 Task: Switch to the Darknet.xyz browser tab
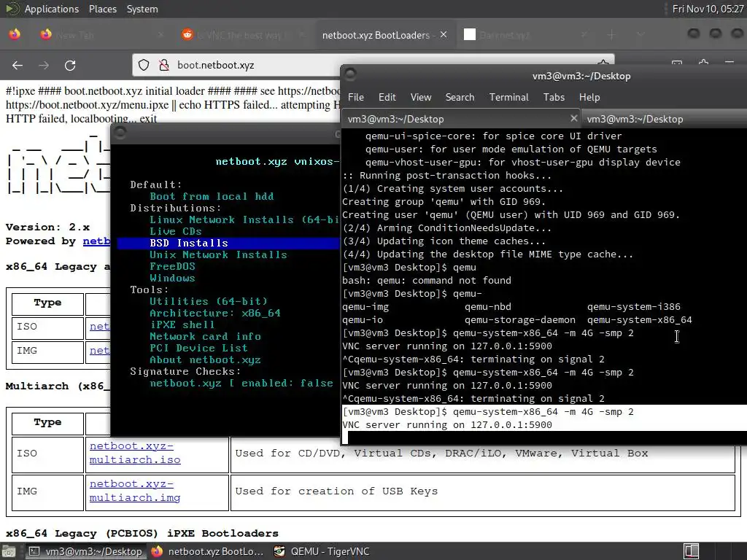525,35
